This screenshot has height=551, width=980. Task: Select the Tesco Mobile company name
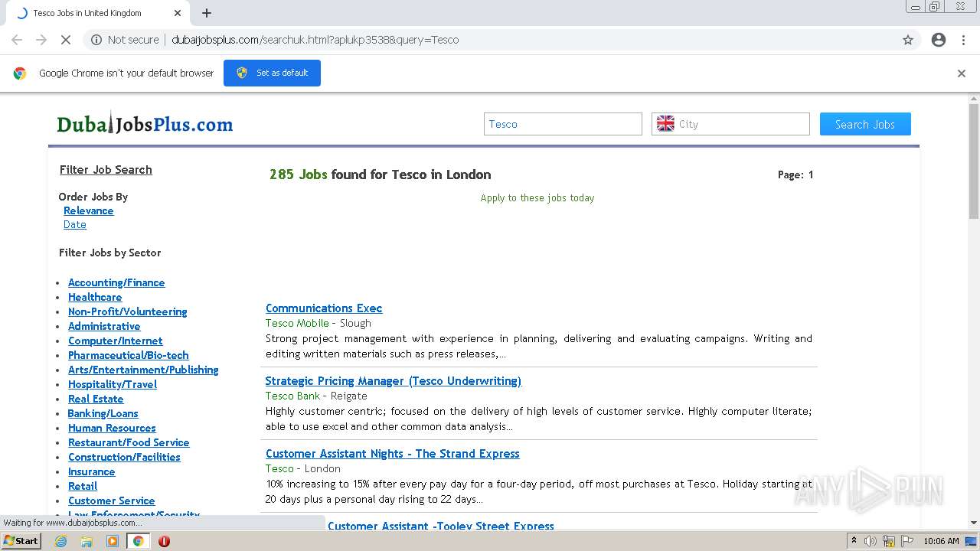297,323
